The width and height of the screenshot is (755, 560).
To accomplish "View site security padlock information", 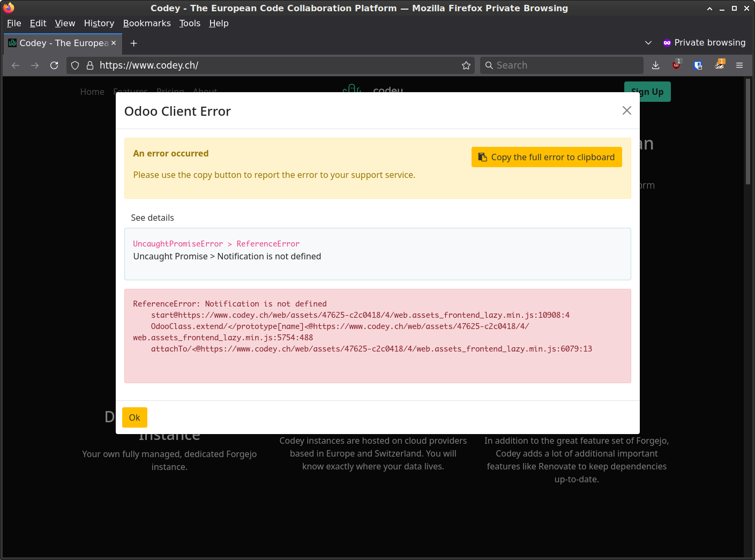I will [90, 65].
